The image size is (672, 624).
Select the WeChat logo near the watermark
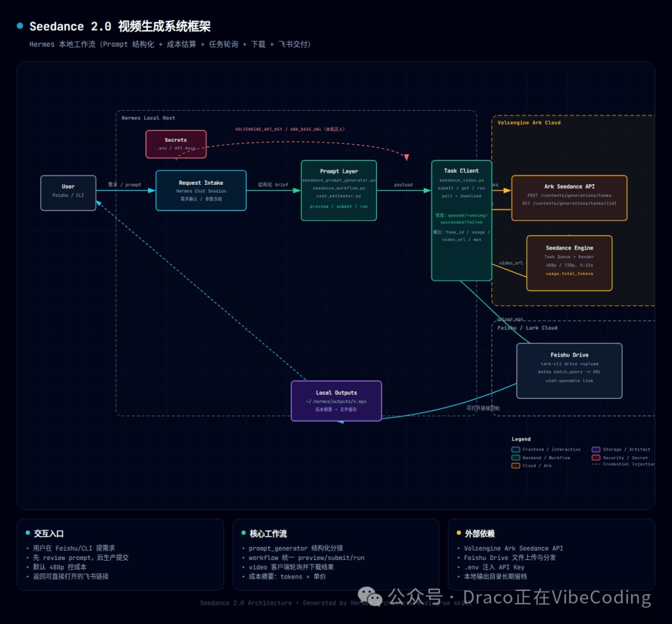click(370, 596)
